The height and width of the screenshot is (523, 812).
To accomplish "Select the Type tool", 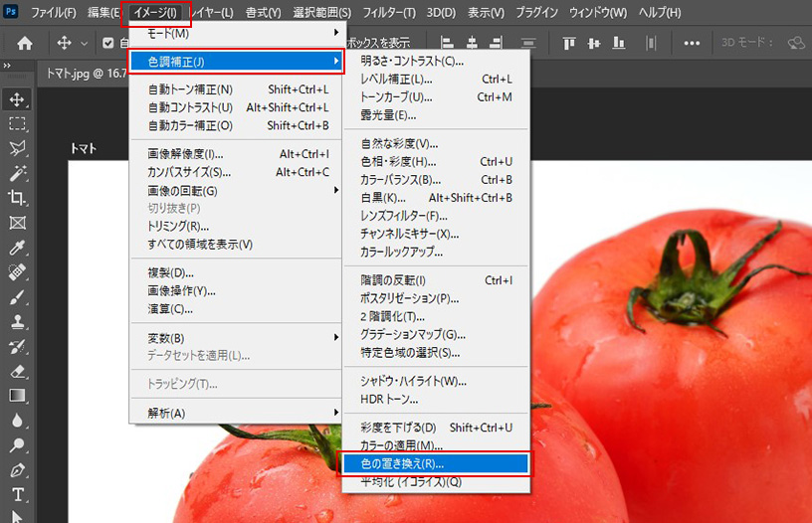I will tap(17, 494).
